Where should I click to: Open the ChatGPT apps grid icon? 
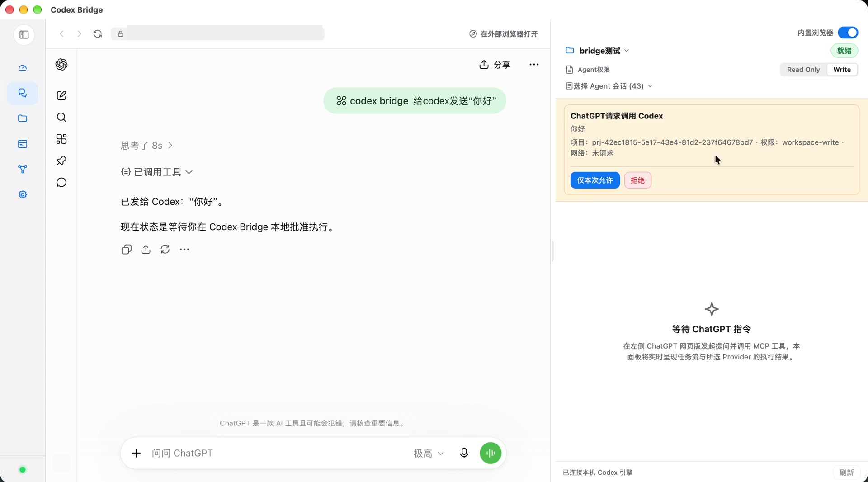61,139
